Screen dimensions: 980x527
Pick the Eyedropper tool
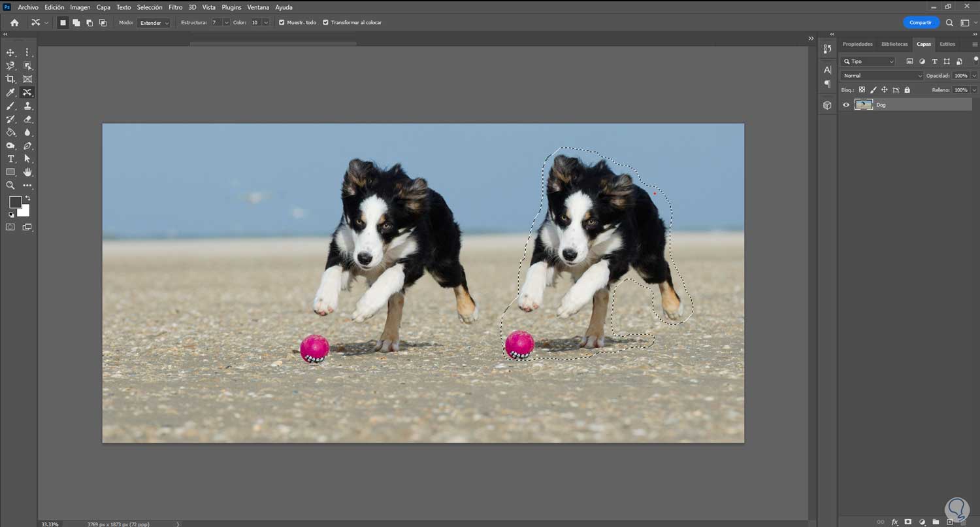[10, 92]
